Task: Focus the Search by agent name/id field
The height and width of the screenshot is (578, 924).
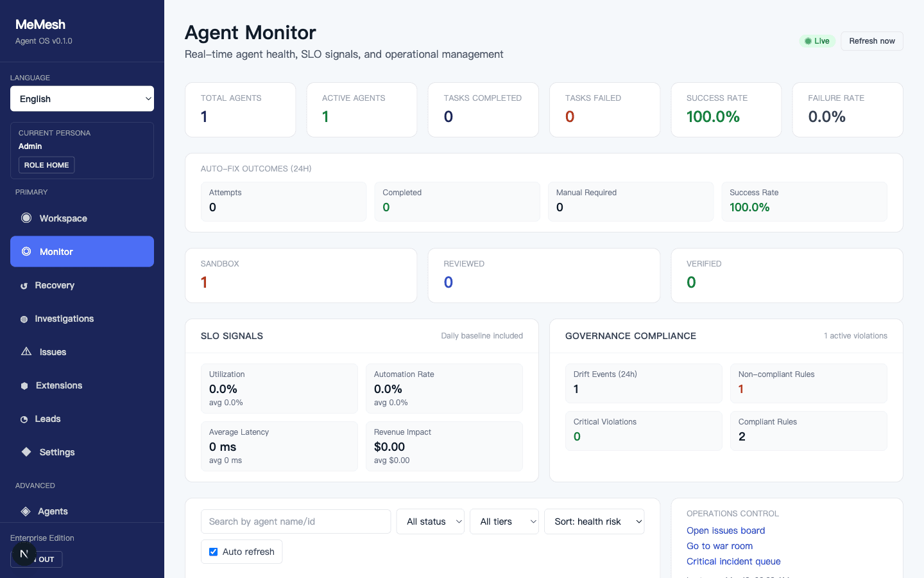Action: [x=296, y=521]
